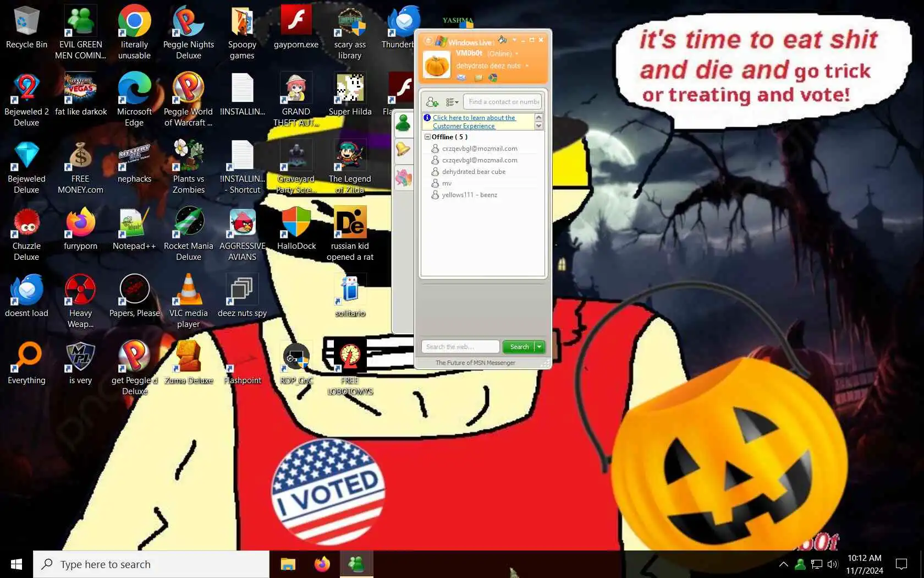This screenshot has height=578, width=924.
Task: Click the pumpkin display picture in Messenger
Action: pos(437,65)
